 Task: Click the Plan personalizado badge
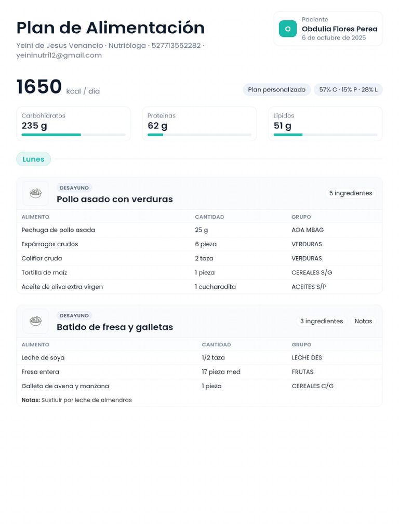(x=276, y=89)
